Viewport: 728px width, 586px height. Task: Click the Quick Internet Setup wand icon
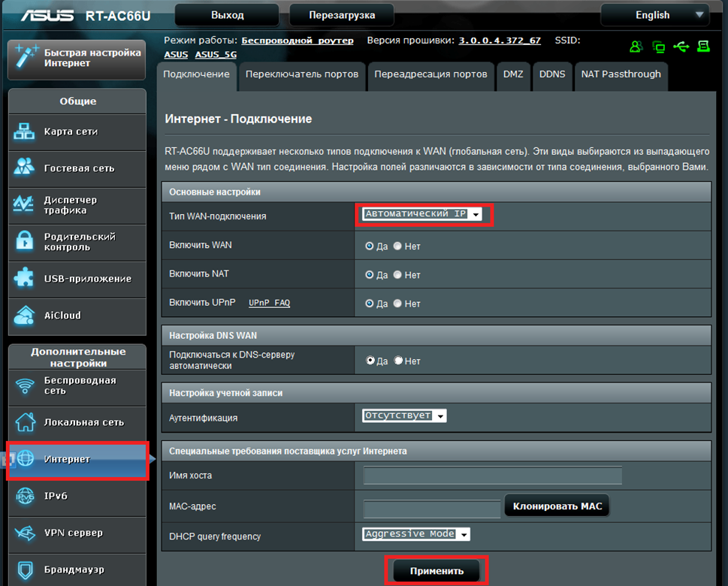click(26, 56)
